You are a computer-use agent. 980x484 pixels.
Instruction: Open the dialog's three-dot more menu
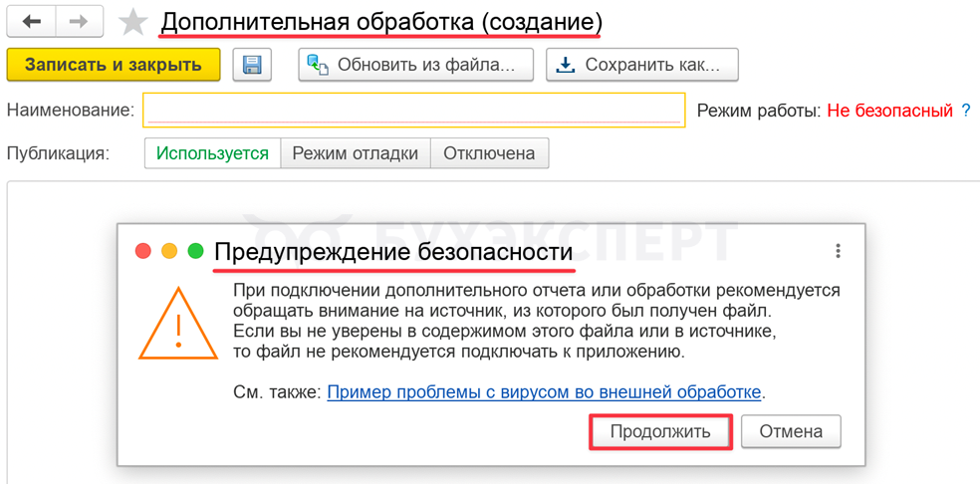(838, 251)
